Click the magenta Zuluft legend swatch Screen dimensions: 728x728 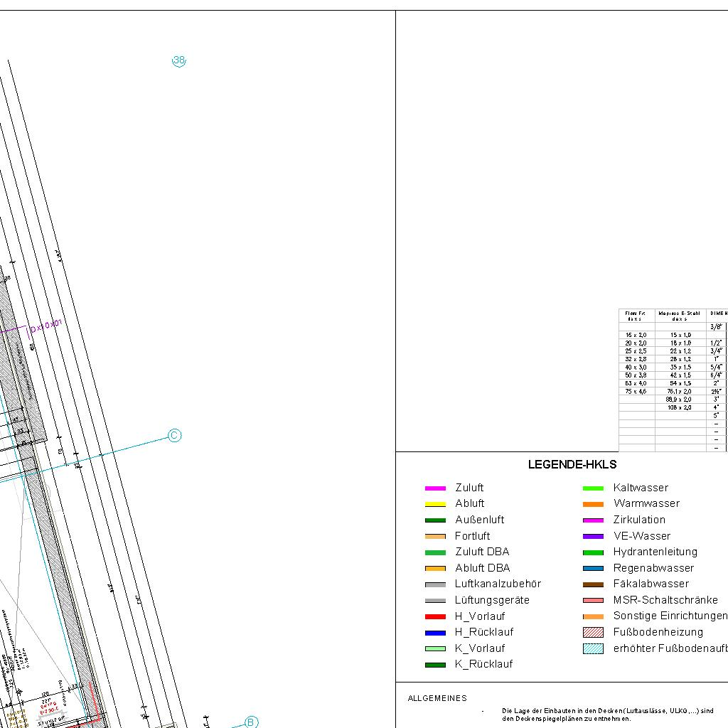434,488
